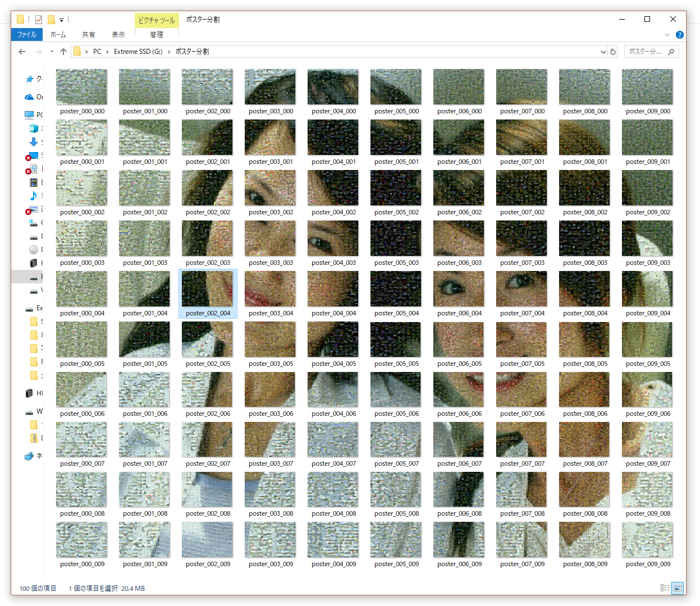Switch to details view in status bar
Image resolution: width=700 pixels, height=606 pixels.
pos(665,588)
